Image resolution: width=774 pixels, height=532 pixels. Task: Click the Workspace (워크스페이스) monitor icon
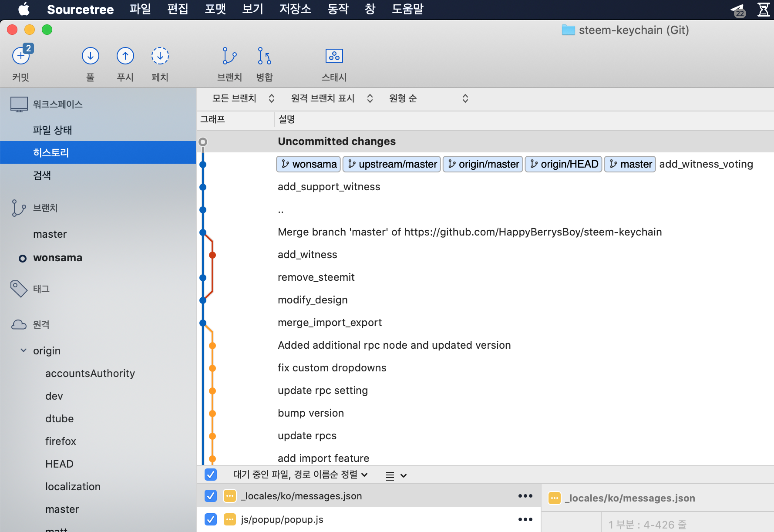point(19,104)
